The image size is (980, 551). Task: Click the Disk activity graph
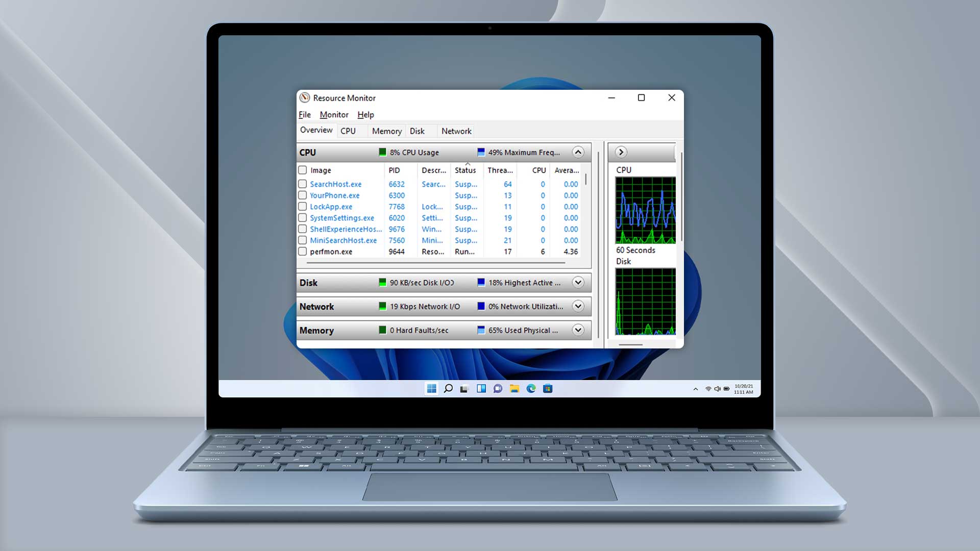(646, 302)
